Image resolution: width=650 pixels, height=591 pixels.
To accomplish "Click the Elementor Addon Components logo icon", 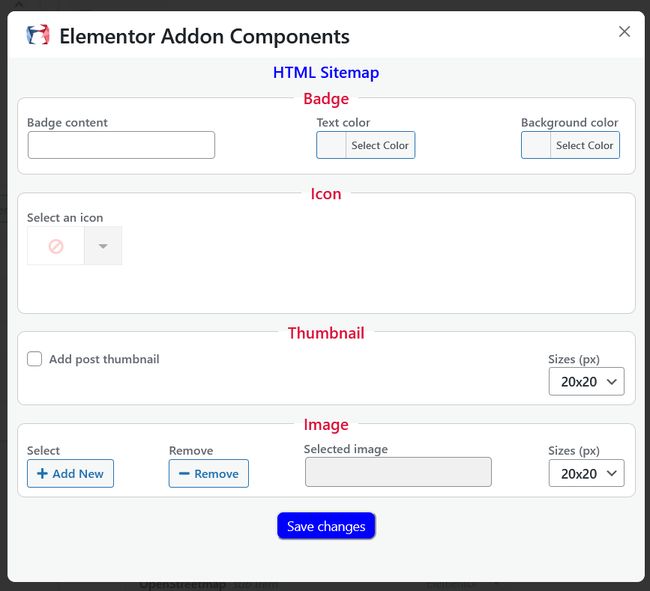I will 38,35.
